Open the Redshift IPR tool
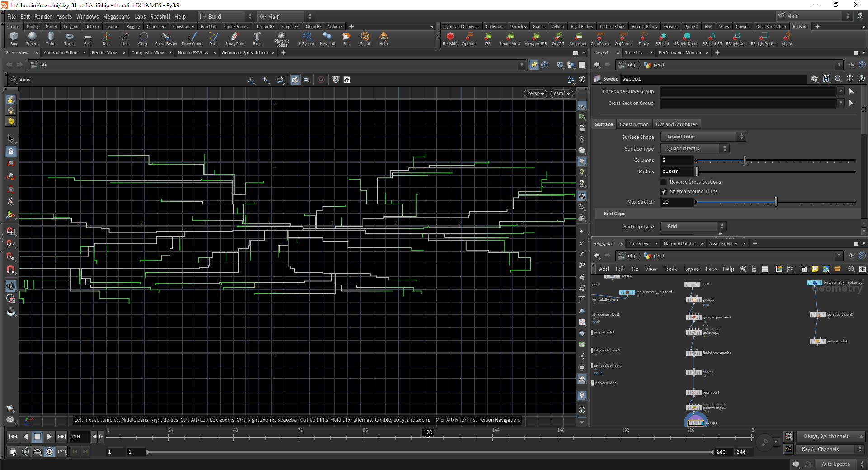The height and width of the screenshot is (470, 868). 488,38
